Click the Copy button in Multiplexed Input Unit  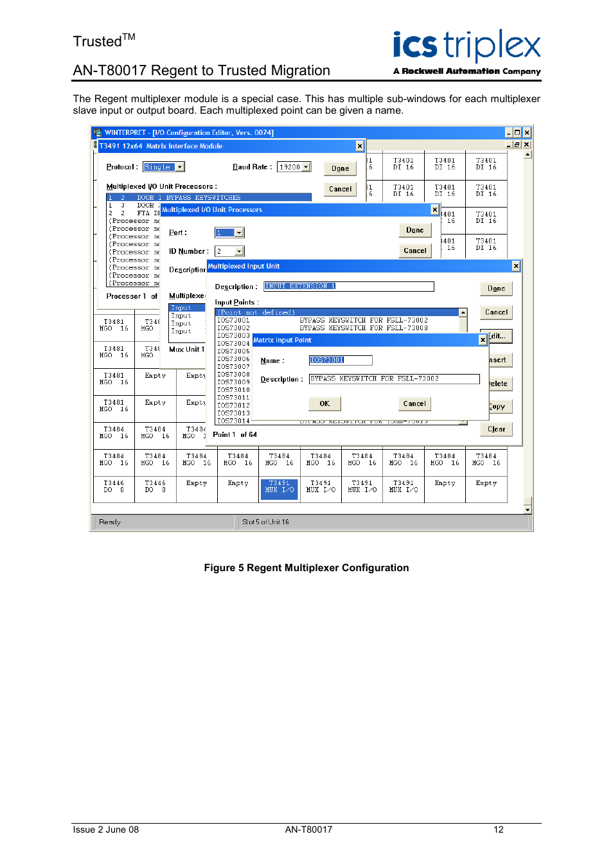coord(500,406)
